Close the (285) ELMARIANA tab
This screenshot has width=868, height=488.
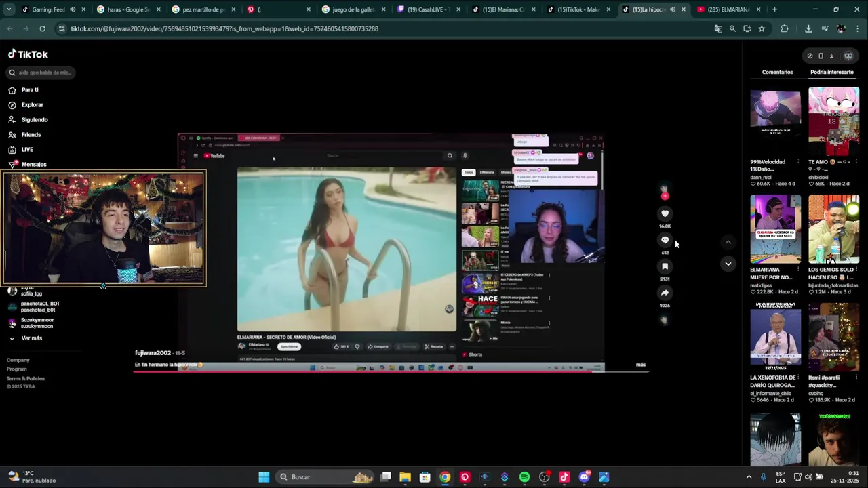[758, 9]
